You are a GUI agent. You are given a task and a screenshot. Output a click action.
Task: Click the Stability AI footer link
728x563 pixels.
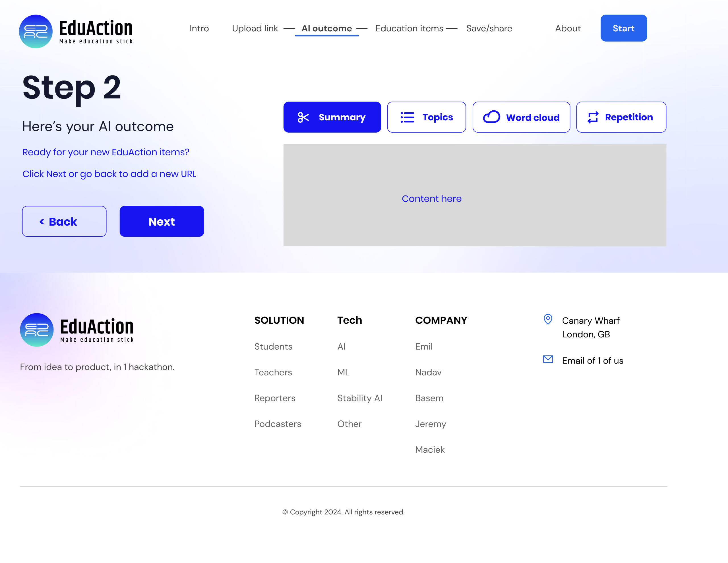359,398
